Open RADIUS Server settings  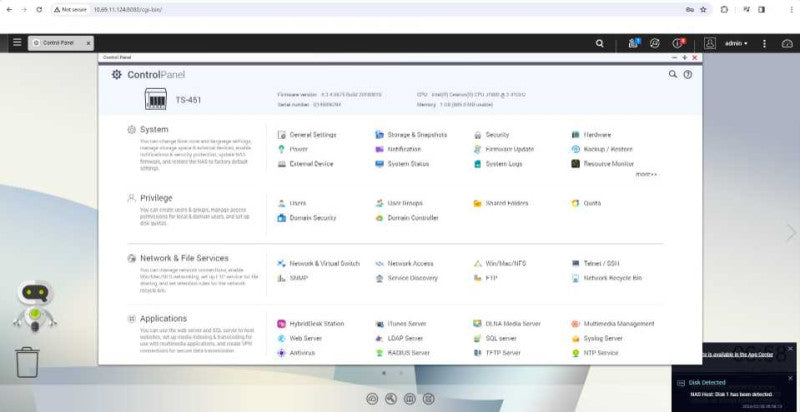pyautogui.click(x=403, y=353)
